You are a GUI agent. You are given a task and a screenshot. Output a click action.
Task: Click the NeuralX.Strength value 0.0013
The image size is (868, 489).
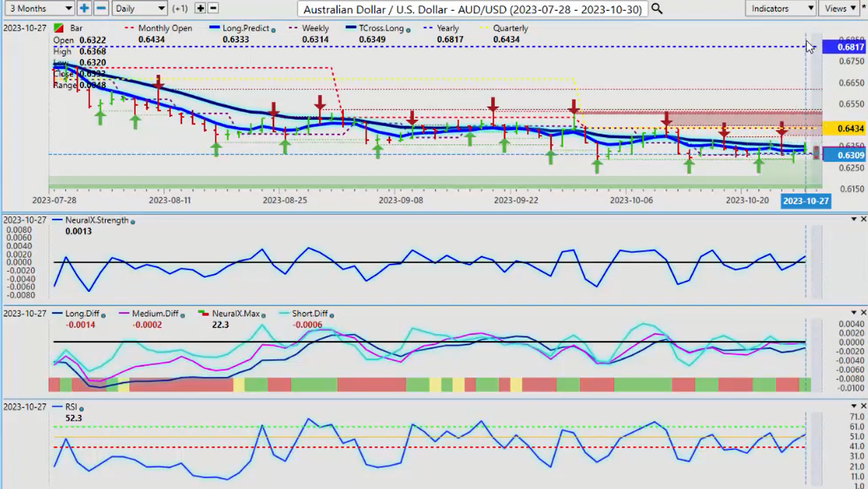78,232
